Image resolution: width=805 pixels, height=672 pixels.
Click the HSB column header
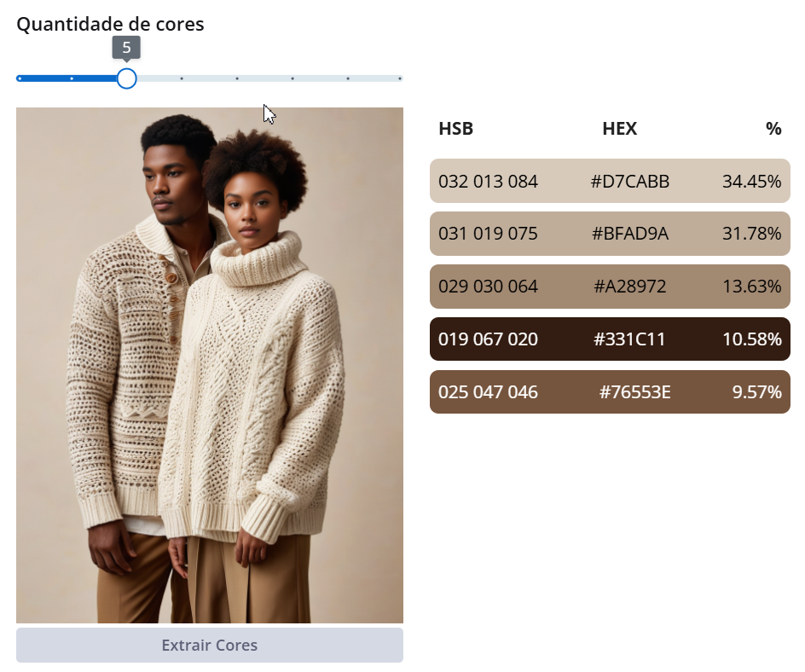pyautogui.click(x=456, y=128)
